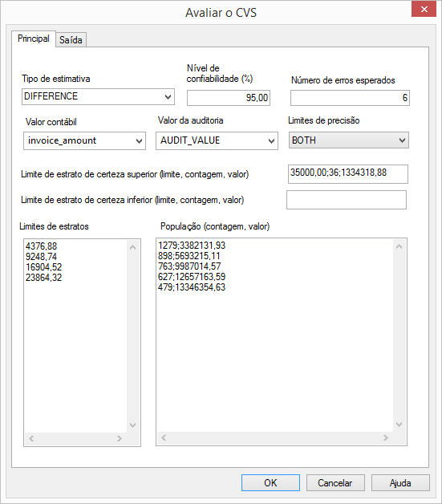Click up arrow of Limites de estratos scrollbar

[132, 247]
